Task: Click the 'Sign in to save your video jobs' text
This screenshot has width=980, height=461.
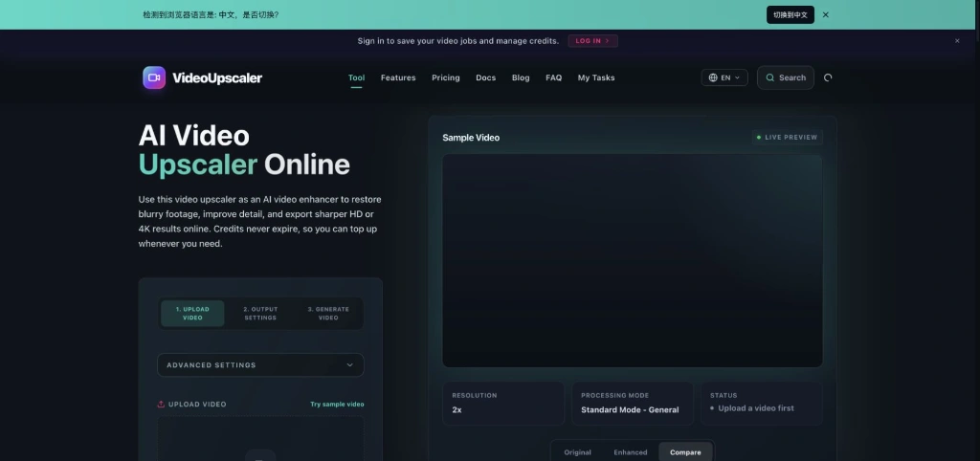Action: pos(458,41)
